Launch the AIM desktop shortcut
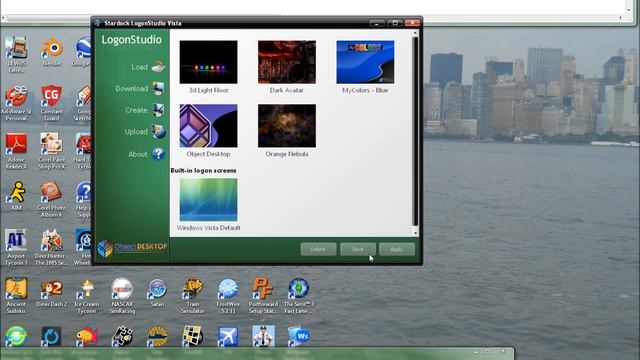Image resolution: width=640 pixels, height=360 pixels. tap(16, 196)
